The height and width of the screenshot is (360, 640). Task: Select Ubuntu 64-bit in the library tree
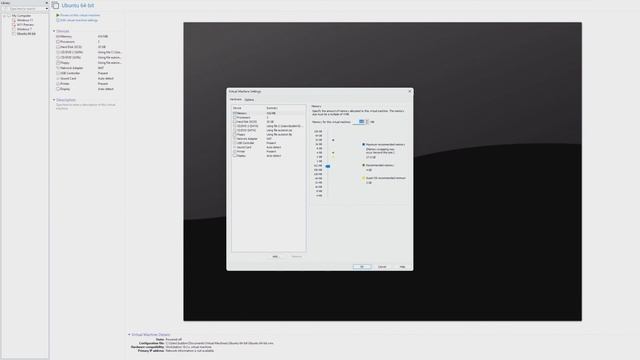click(x=26, y=33)
